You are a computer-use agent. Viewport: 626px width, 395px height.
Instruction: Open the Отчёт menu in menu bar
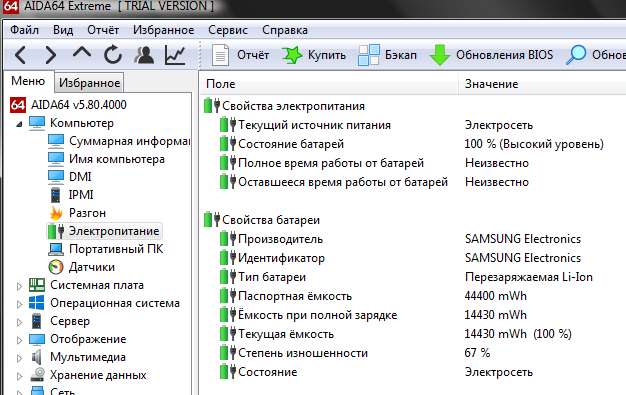(103, 30)
